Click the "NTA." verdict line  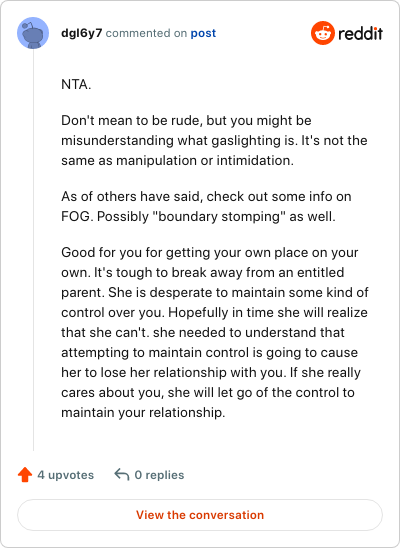pos(76,84)
